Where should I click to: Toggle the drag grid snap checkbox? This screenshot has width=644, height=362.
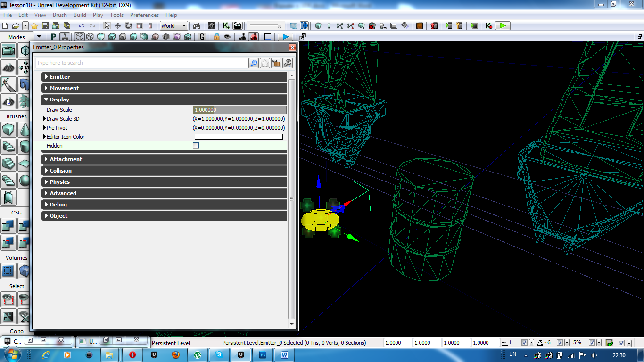pos(524,343)
